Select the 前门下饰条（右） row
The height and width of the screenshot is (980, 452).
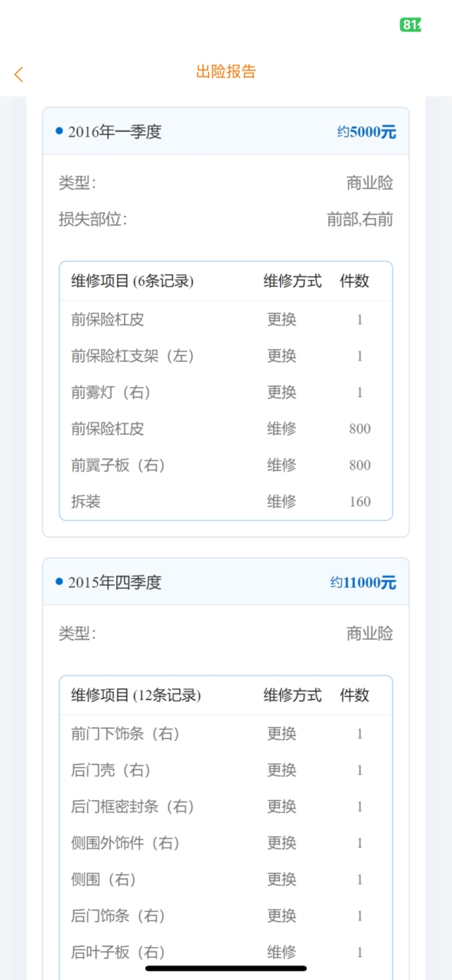pos(226,733)
